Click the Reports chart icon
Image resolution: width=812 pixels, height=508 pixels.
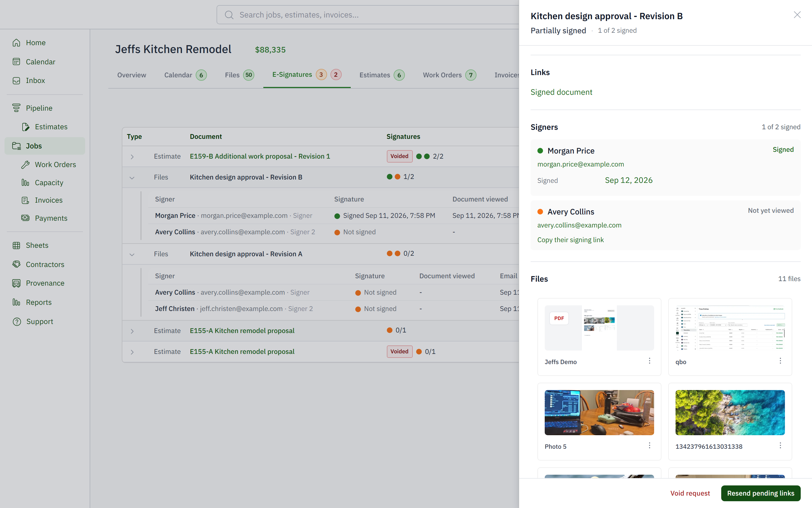(16, 302)
